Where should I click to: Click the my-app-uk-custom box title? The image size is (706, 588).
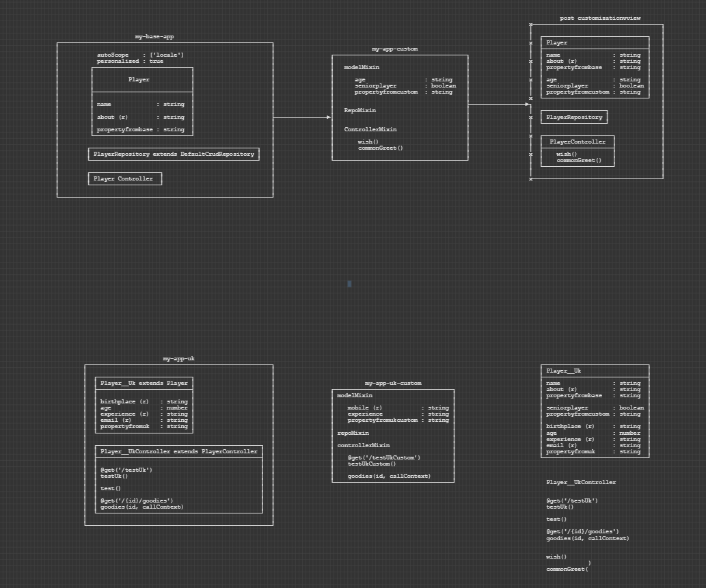point(393,383)
